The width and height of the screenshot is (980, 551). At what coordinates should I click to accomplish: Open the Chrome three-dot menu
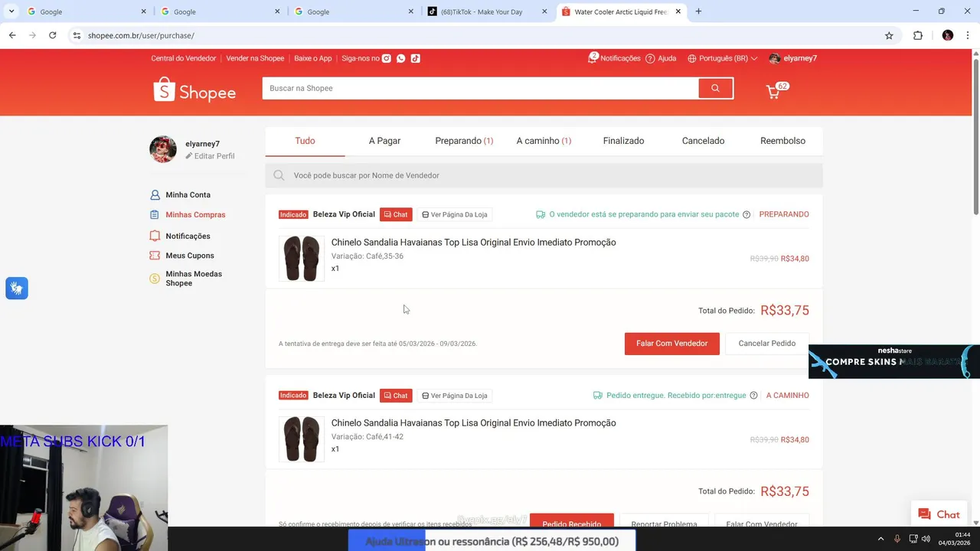pyautogui.click(x=969, y=35)
